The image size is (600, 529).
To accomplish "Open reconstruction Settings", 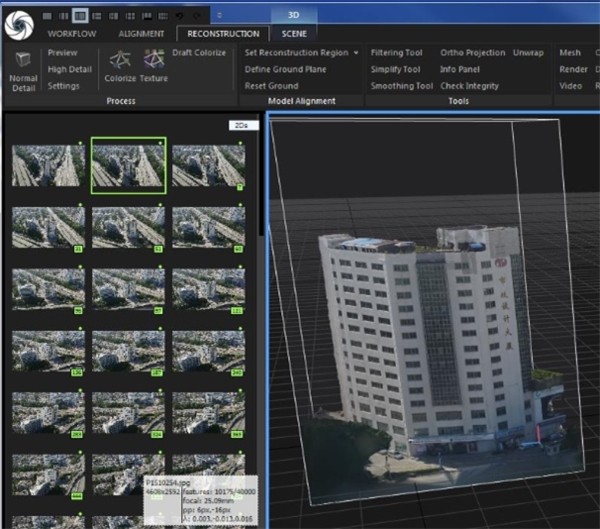I will pos(64,86).
